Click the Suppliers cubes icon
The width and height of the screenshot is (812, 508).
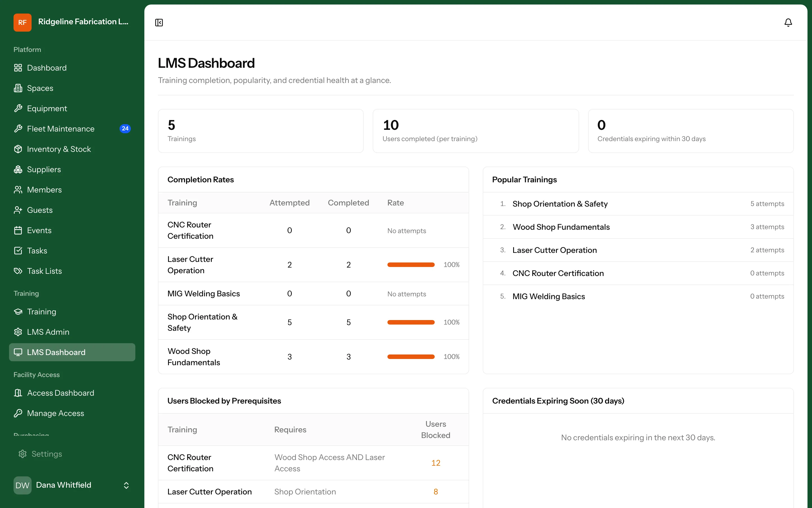tap(18, 169)
